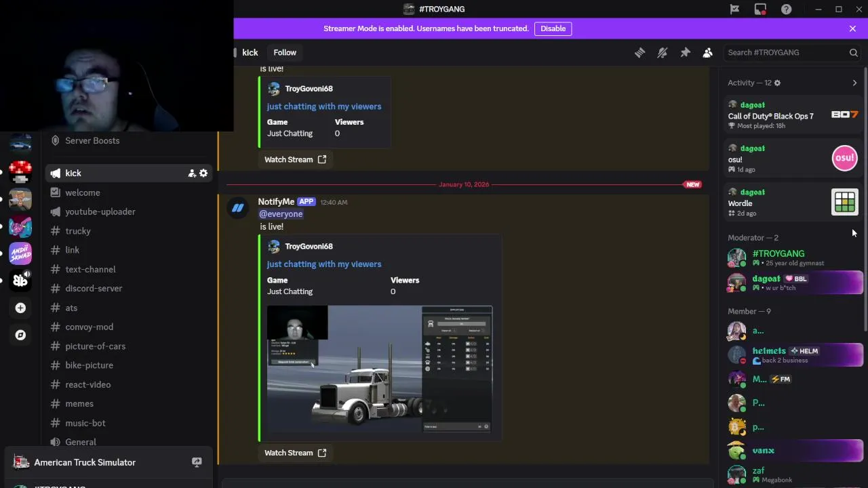The width and height of the screenshot is (868, 488).
Task: Click the @everyone mention
Action: pyautogui.click(x=281, y=213)
